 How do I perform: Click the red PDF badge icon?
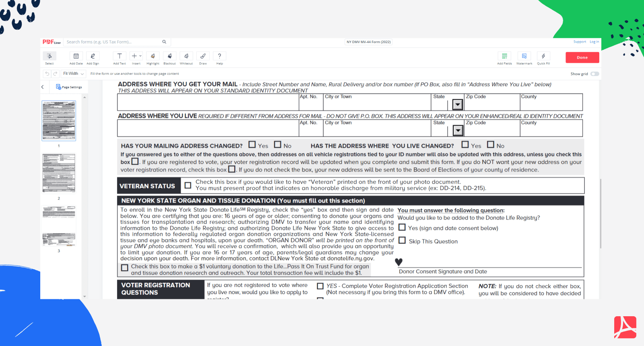[625, 327]
